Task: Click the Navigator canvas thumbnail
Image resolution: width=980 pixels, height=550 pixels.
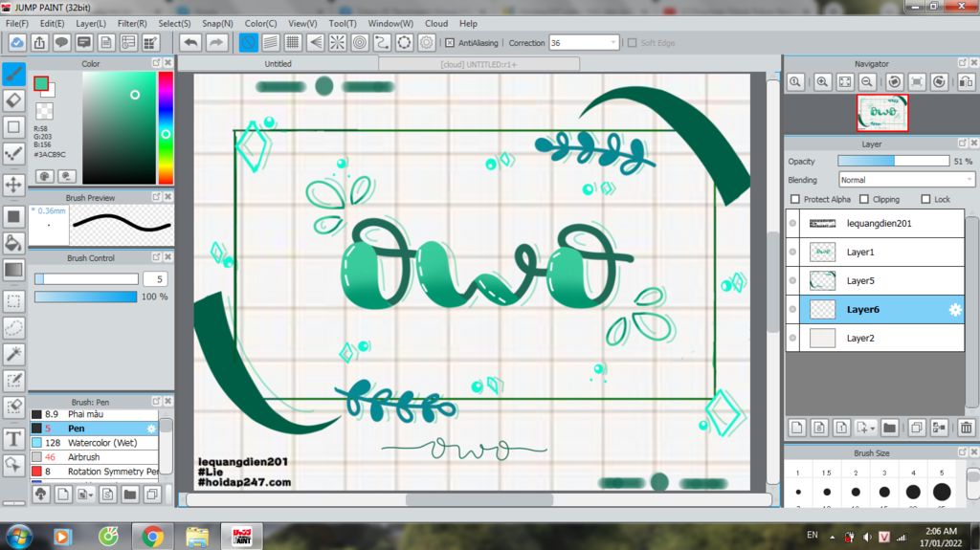Action: 881,113
